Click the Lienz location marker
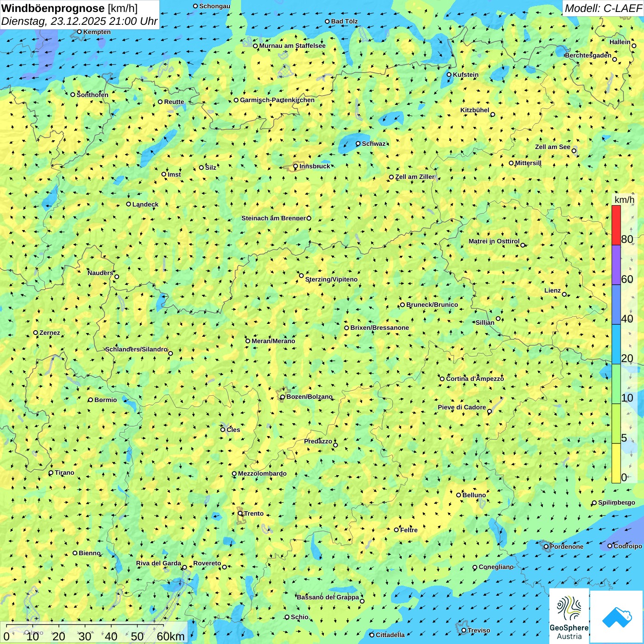This screenshot has height=644, width=644. [x=564, y=294]
